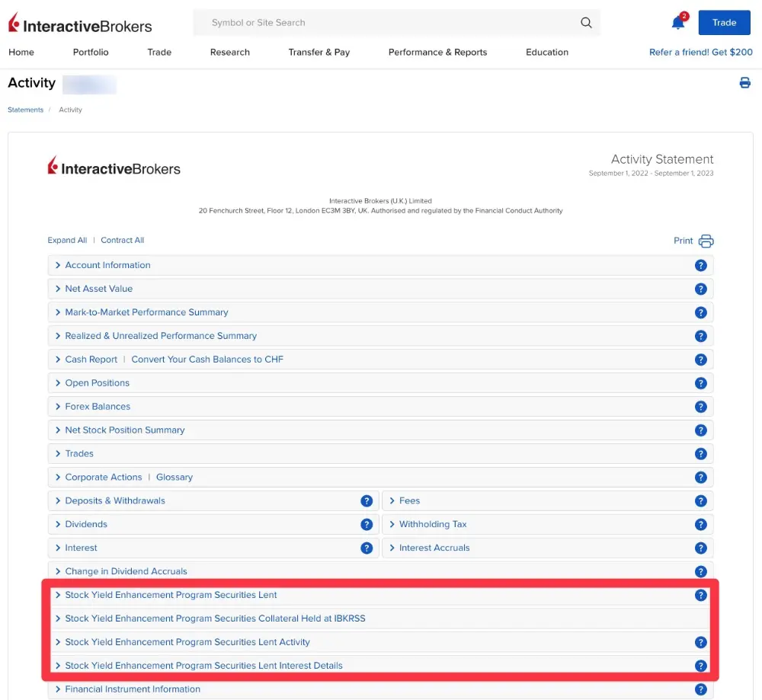Open help for Dividends section
The height and width of the screenshot is (700, 762).
367,525
